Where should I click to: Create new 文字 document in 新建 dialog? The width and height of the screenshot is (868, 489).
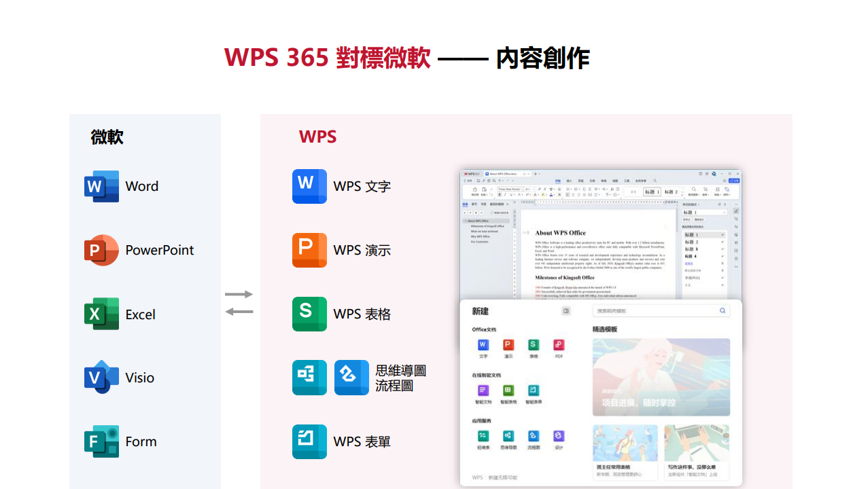483,348
